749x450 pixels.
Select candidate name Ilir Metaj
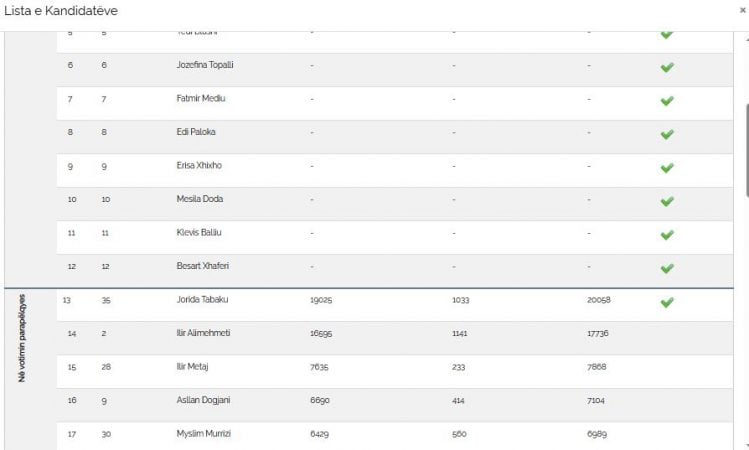point(193,367)
